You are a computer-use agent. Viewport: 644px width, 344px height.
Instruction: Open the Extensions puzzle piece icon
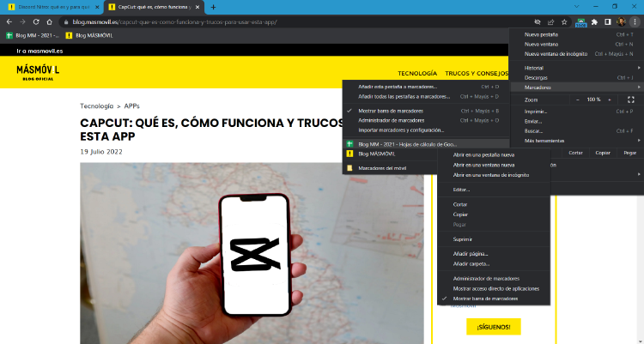(594, 21)
